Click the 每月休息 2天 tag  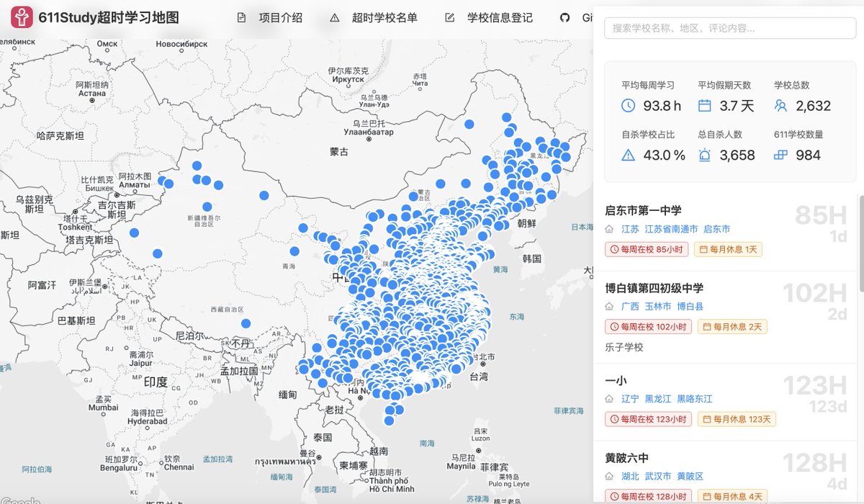731,327
